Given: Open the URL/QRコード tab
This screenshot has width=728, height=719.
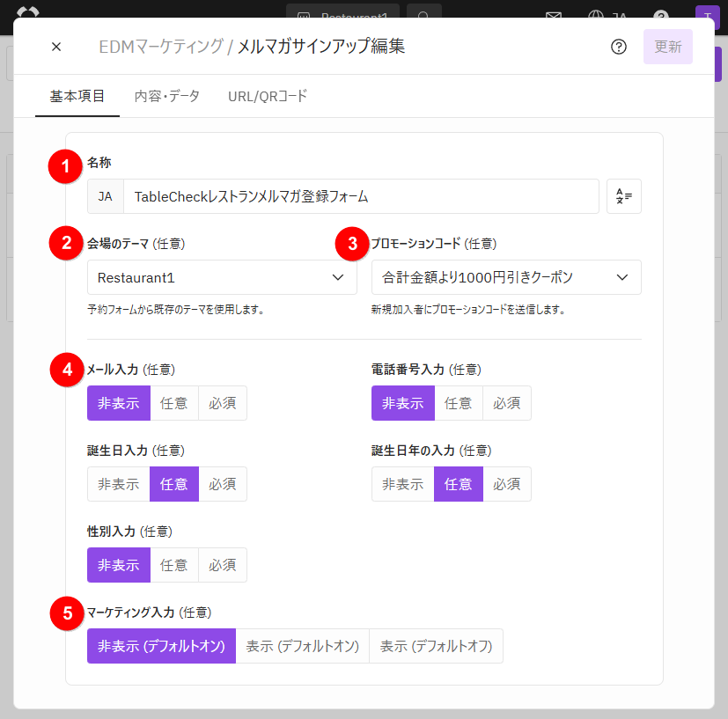Looking at the screenshot, I should click(268, 96).
